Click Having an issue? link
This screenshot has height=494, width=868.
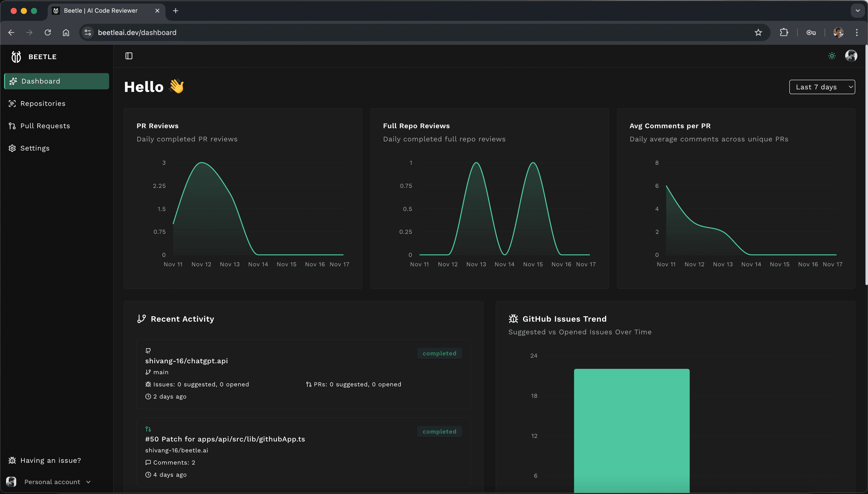coord(51,460)
